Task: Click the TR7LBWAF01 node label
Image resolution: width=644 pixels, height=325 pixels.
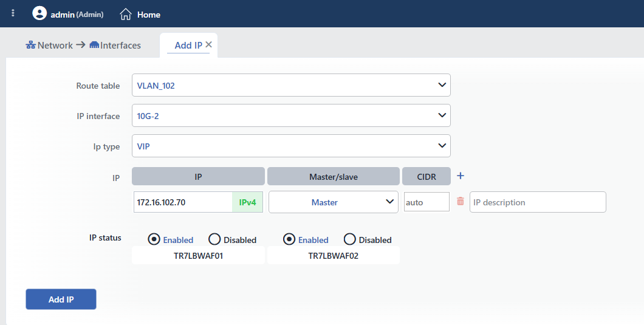Action: pos(198,256)
